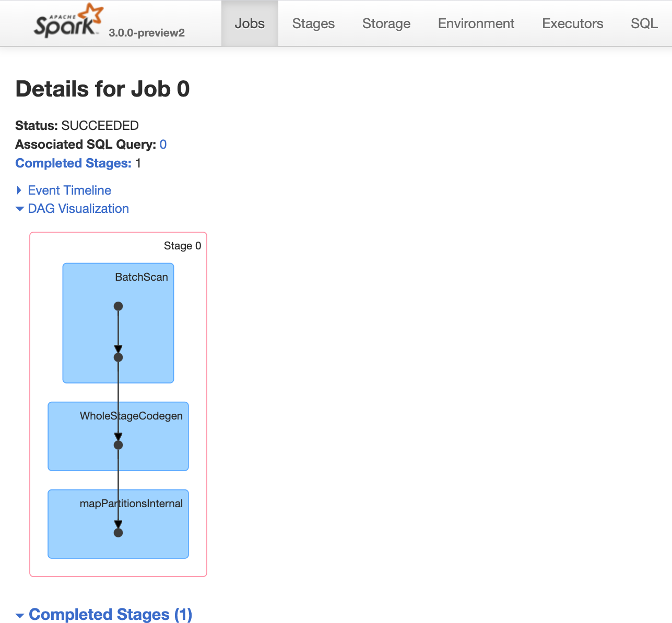
Task: Select the BatchScan operation box
Action: 119,323
